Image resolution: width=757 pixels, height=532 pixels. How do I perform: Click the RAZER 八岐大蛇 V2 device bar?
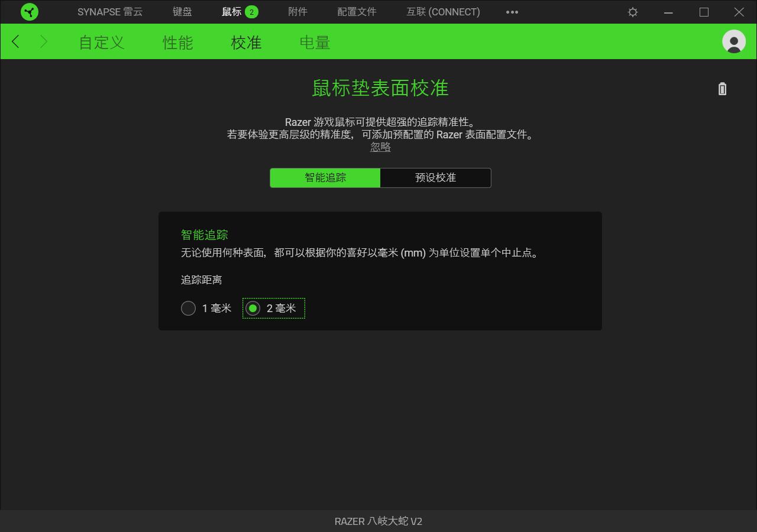coord(378,521)
